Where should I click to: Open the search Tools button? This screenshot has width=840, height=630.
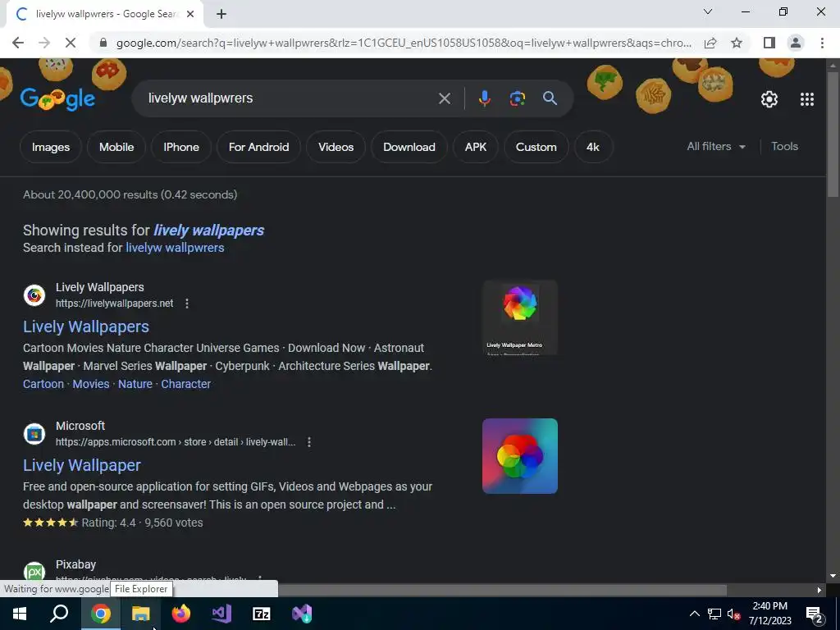point(784,146)
